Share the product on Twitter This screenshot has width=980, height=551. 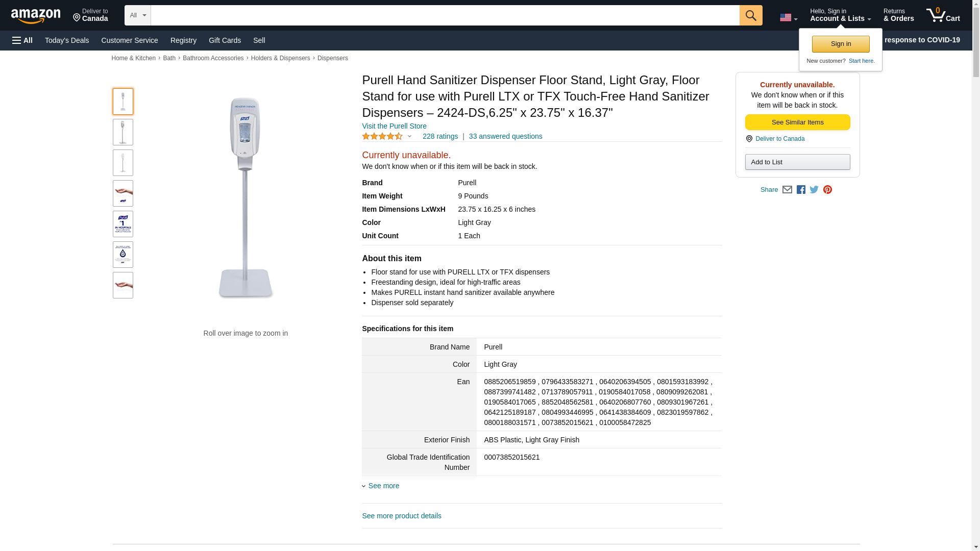[814, 190]
